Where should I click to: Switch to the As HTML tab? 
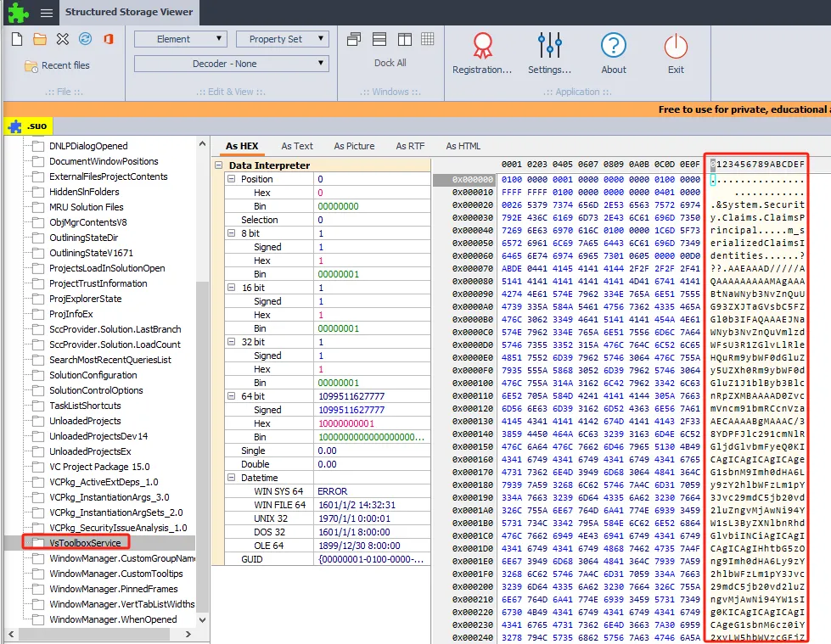(x=463, y=146)
